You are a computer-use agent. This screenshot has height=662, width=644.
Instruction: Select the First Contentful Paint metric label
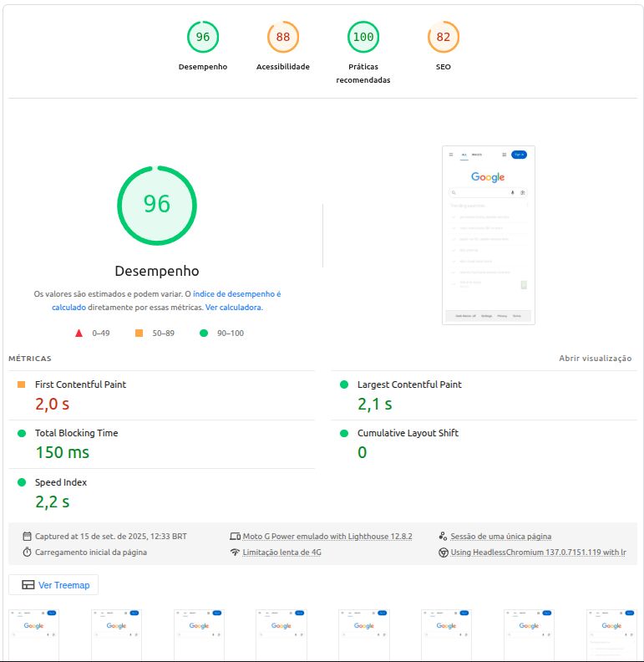pos(80,384)
